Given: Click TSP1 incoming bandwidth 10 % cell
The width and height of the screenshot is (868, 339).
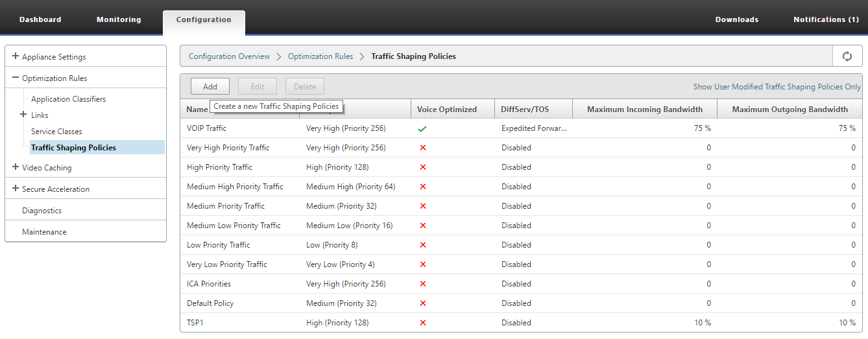Looking at the screenshot, I should coord(703,323).
